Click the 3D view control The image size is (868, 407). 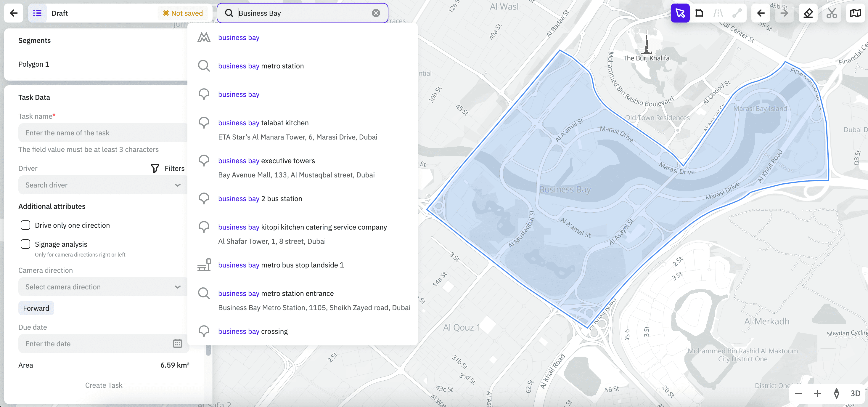855,393
